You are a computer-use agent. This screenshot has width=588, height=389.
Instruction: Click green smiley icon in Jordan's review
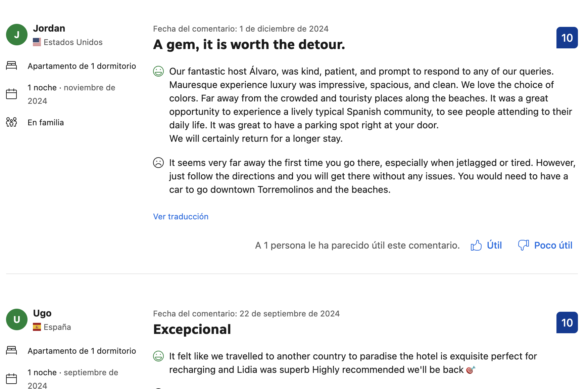tap(158, 71)
